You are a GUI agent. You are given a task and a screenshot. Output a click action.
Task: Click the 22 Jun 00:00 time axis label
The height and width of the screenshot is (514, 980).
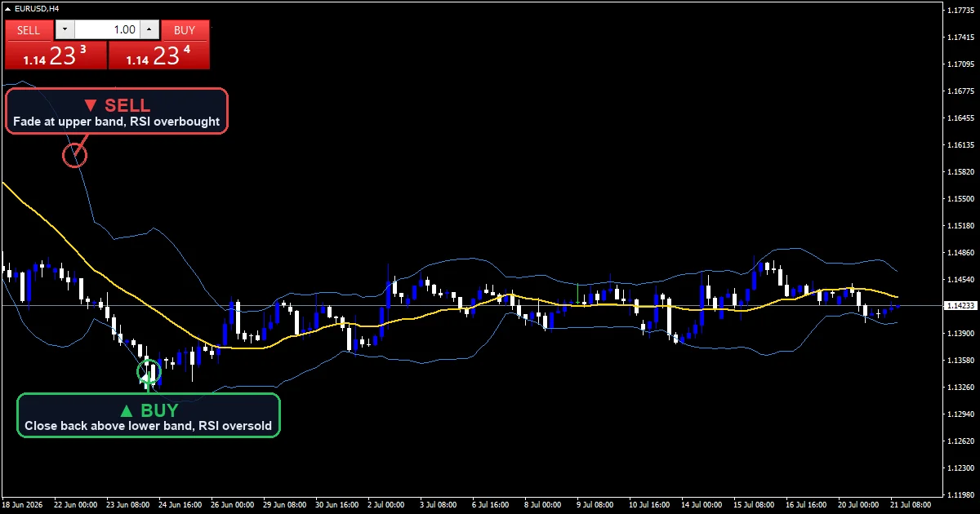[x=76, y=505]
